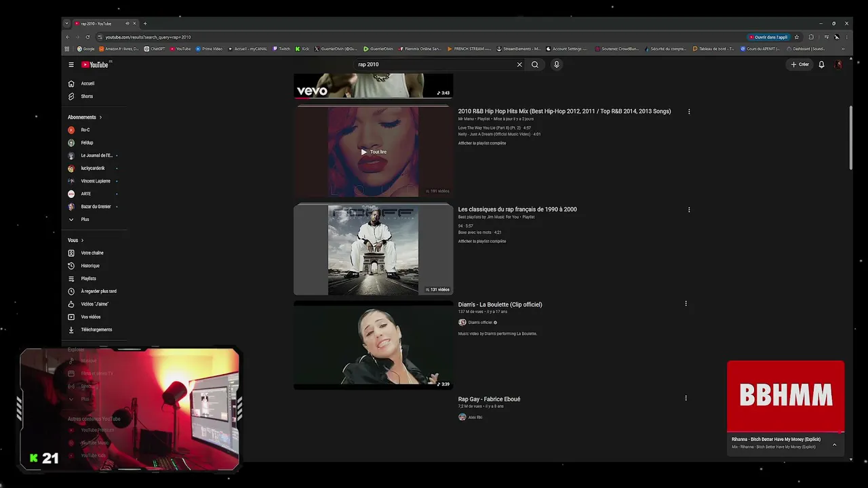Expand the Vous section chevron
Image resolution: width=868 pixels, height=488 pixels.
pyautogui.click(x=83, y=240)
